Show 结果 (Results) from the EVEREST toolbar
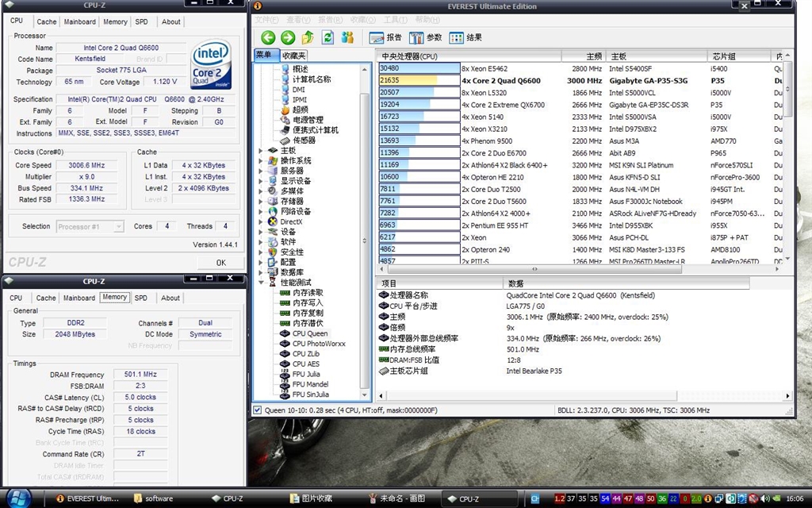 465,37
